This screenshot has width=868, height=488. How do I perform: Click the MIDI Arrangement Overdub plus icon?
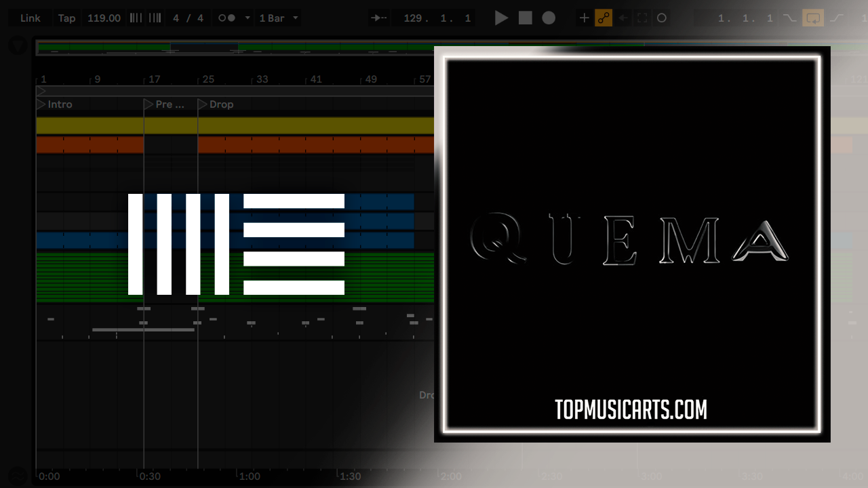[584, 18]
